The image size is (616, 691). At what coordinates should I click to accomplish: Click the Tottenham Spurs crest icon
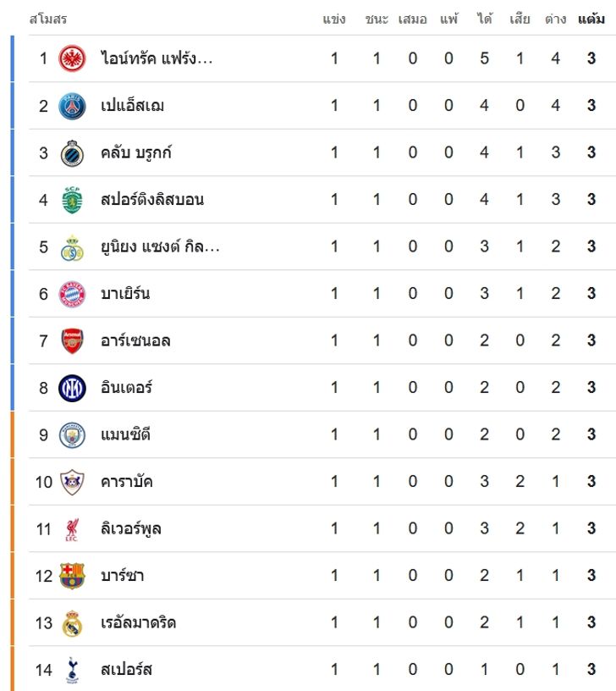tap(72, 670)
